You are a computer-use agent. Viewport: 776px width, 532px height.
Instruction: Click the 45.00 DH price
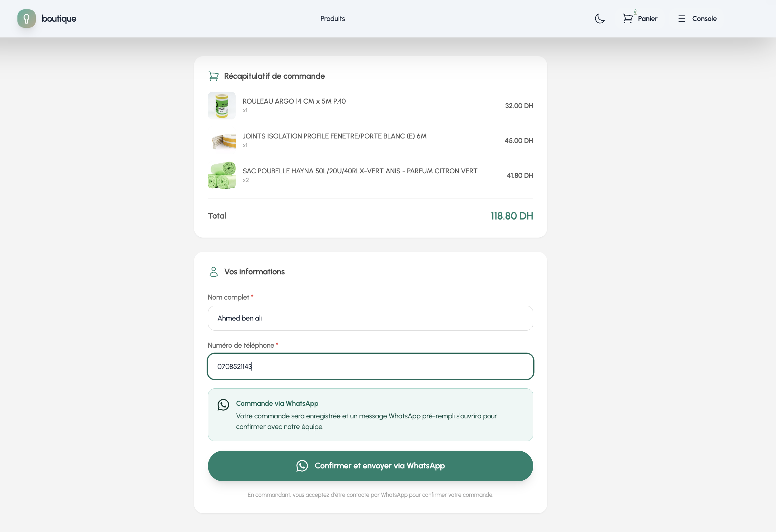[x=519, y=141]
